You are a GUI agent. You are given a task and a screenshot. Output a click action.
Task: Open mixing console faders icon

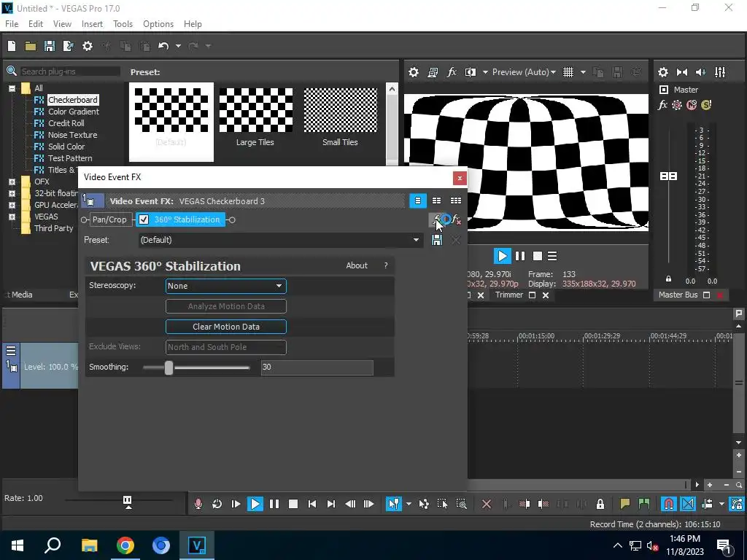(720, 72)
